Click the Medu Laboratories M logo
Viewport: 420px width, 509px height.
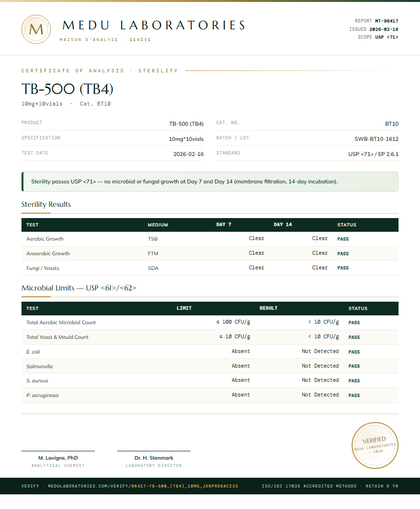tap(36, 29)
